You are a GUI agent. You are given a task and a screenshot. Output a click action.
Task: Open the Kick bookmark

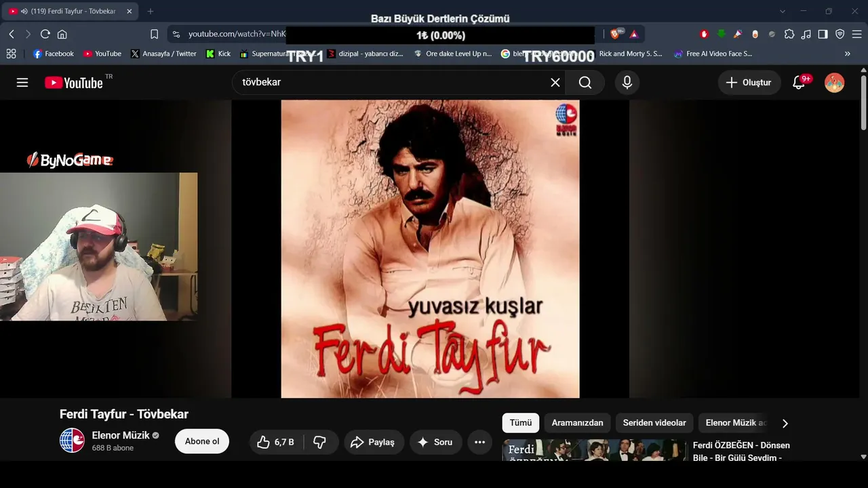(x=218, y=54)
